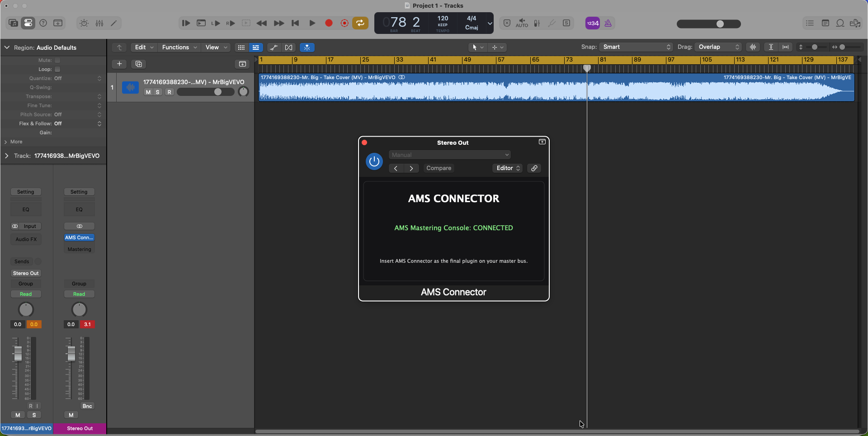
Task: Click the Bnc bounce button
Action: [87, 406]
